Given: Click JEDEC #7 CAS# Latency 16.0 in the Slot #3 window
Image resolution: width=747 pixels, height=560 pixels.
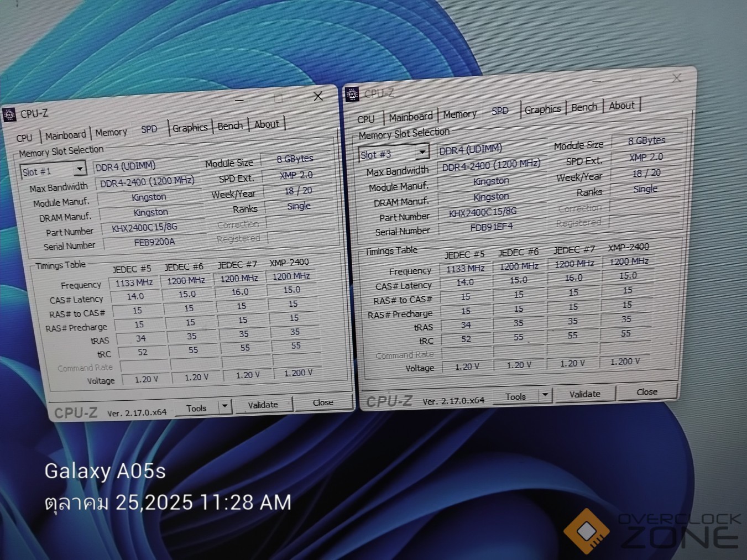Looking at the screenshot, I should [573, 278].
